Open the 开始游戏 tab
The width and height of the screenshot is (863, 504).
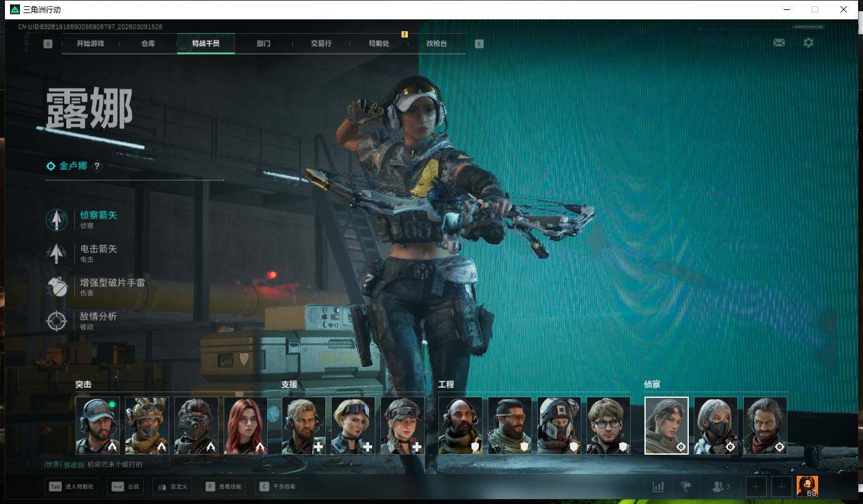tap(90, 44)
